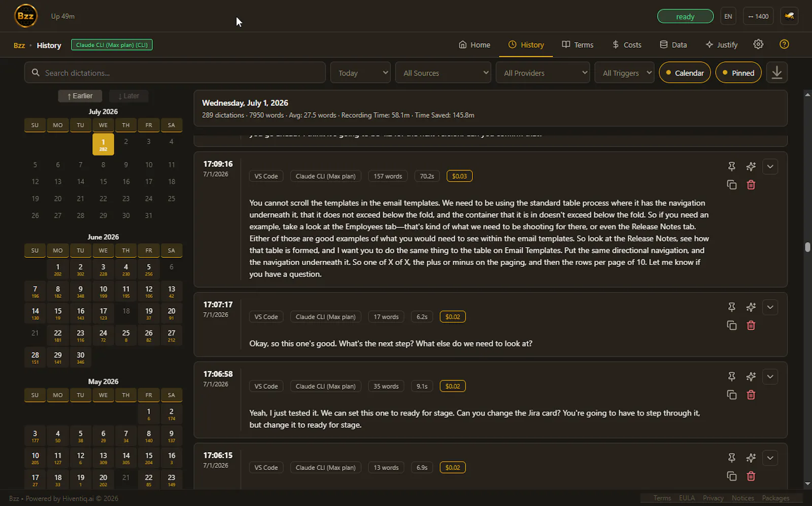Click in the Search dictations field

tap(175, 73)
